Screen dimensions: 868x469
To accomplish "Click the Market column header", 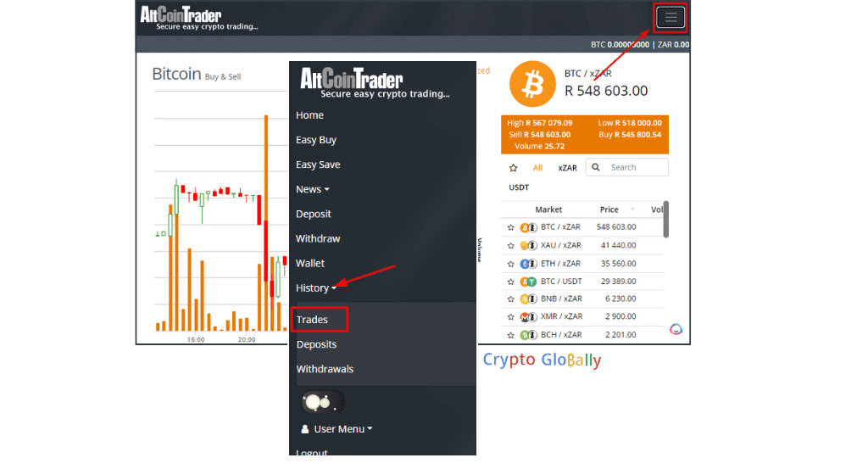I will [548, 209].
